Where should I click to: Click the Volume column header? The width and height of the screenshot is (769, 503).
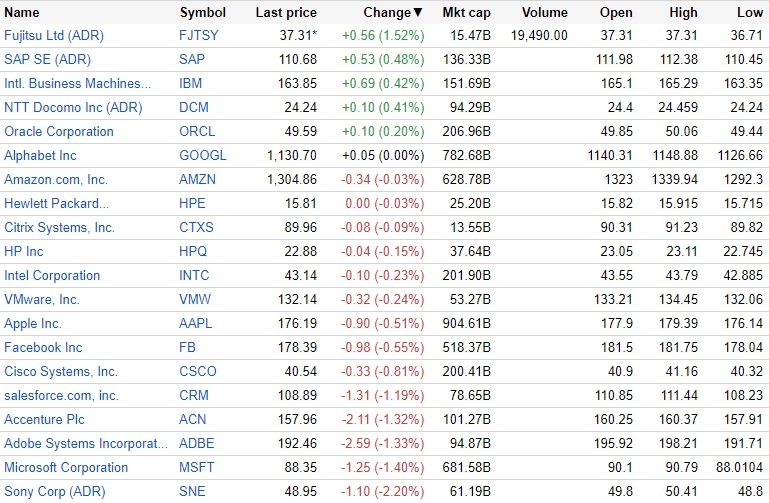pos(545,13)
